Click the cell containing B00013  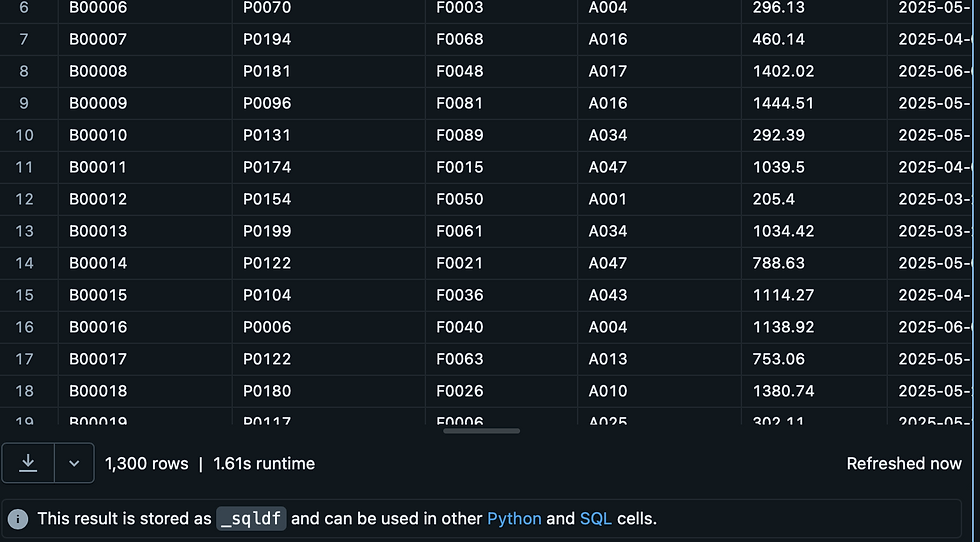point(98,231)
